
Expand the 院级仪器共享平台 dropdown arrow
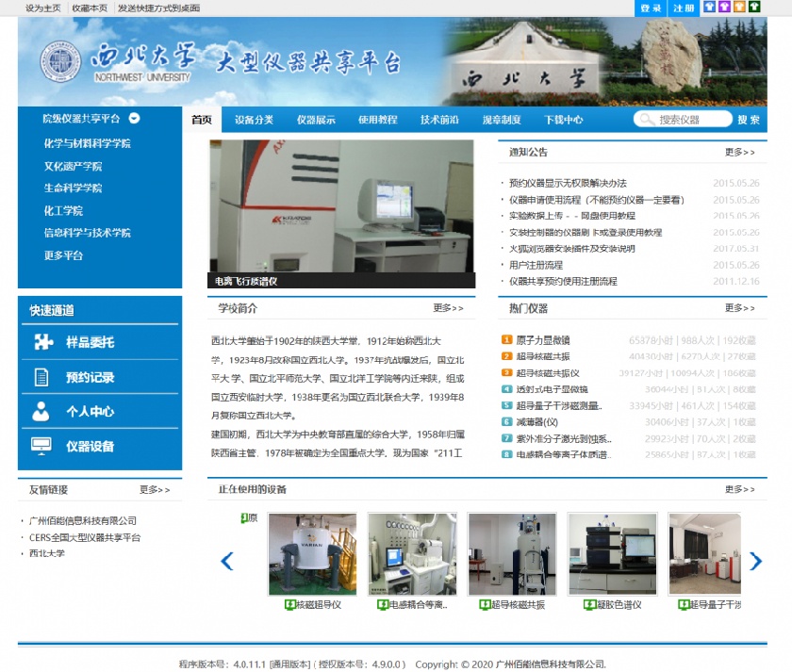[135, 119]
